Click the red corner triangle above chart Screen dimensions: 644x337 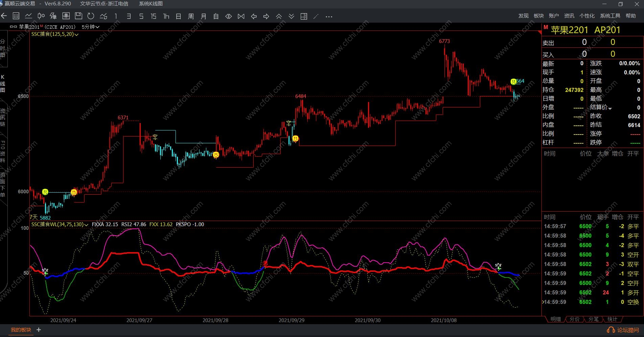[x=540, y=32]
